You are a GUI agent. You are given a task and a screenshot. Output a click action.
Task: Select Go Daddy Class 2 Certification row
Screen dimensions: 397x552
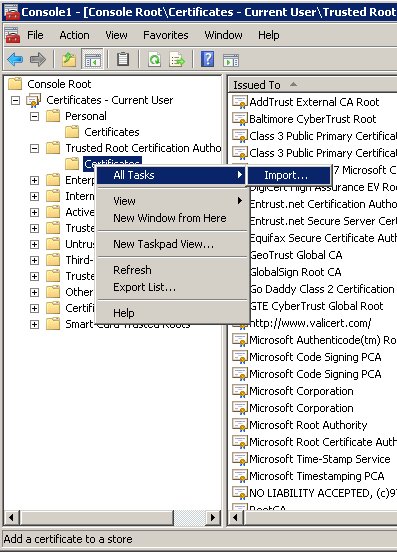[x=322, y=289]
